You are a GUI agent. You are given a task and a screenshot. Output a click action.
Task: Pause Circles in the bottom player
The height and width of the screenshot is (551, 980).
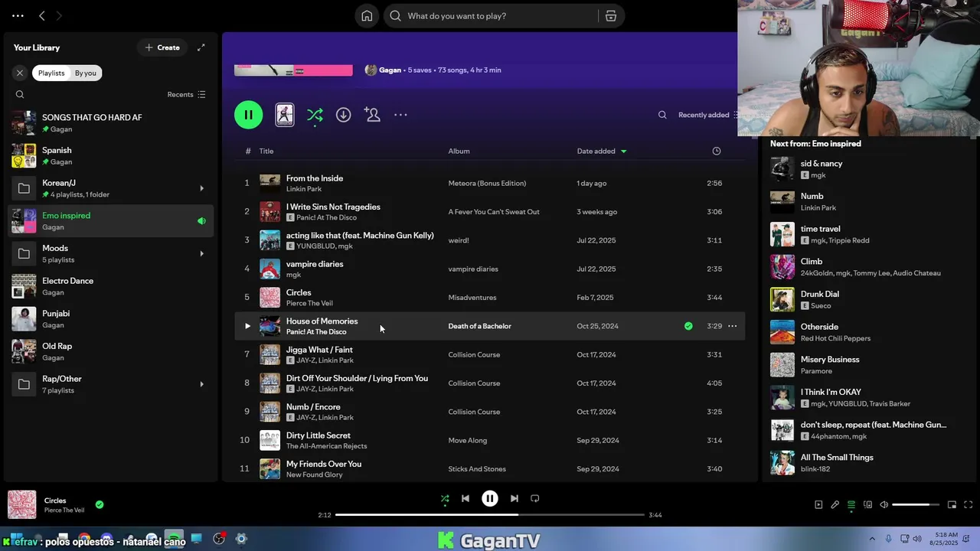tap(490, 498)
